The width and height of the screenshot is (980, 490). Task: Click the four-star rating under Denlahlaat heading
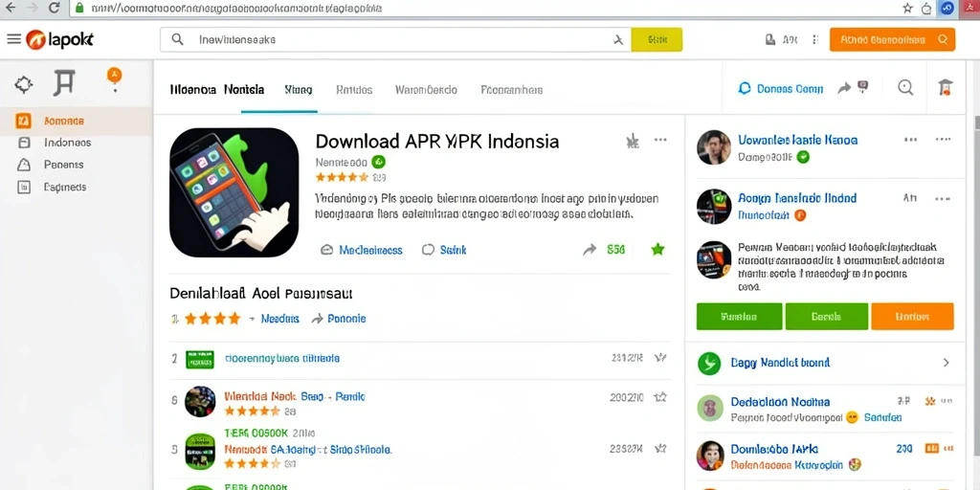click(x=212, y=319)
